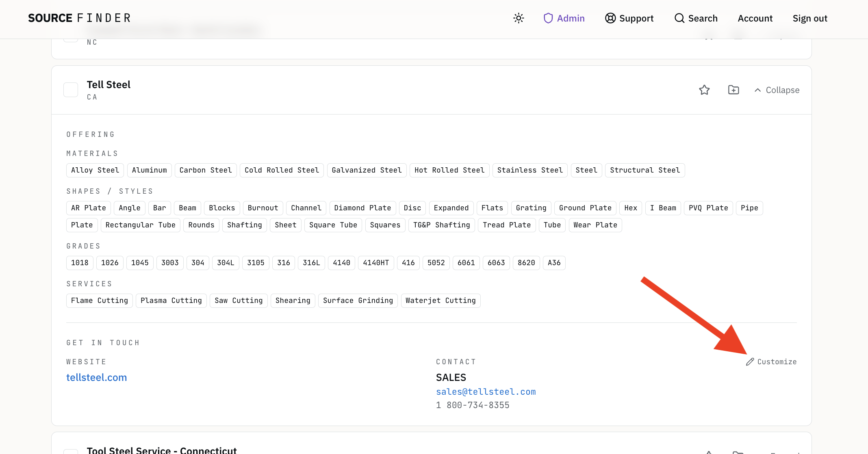This screenshot has width=868, height=454.
Task: Click the Saw Cutting service tag
Action: click(x=239, y=301)
